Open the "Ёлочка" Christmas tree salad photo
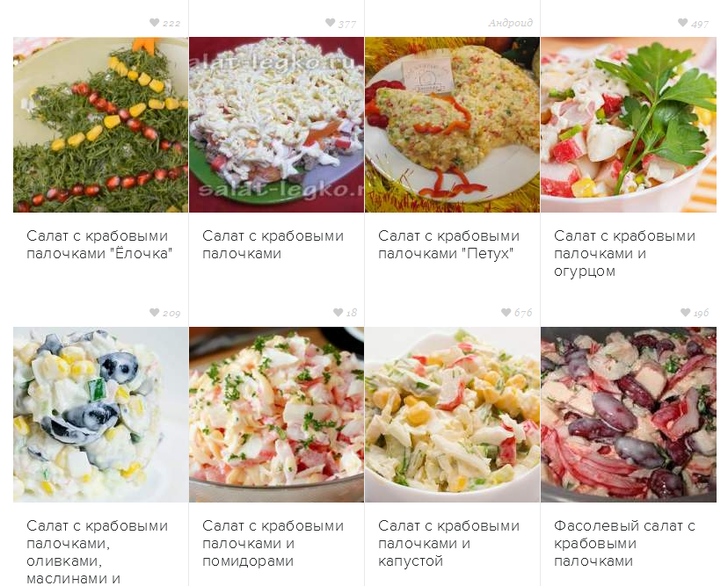 point(101,125)
